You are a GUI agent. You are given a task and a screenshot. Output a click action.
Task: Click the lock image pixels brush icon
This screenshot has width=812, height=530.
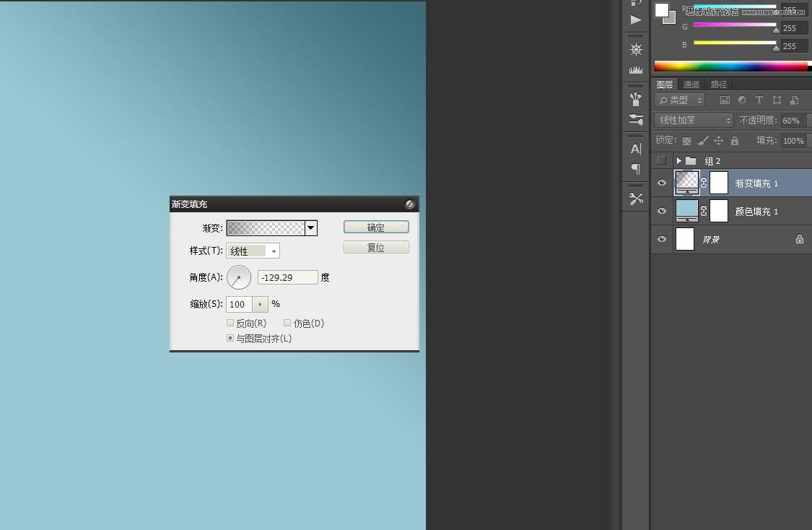pyautogui.click(x=702, y=141)
